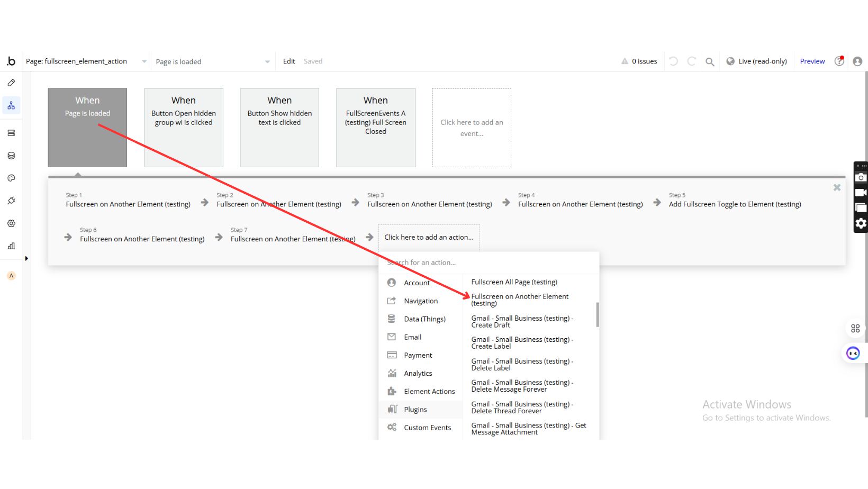Open Step 2 Fullscreen on Another Element
Viewport: 868px width, 489px height.
point(279,201)
